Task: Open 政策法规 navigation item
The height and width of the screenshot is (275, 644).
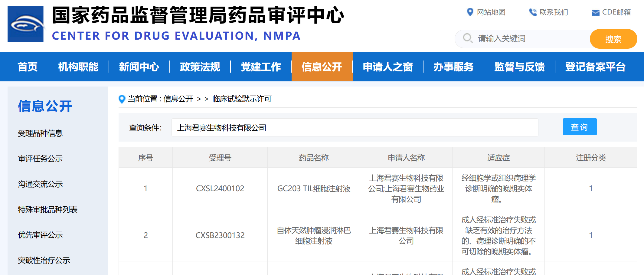Action: click(x=200, y=67)
